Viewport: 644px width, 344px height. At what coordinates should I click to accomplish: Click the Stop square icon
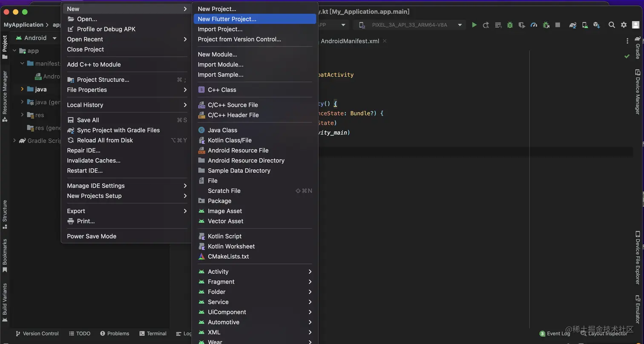point(558,25)
